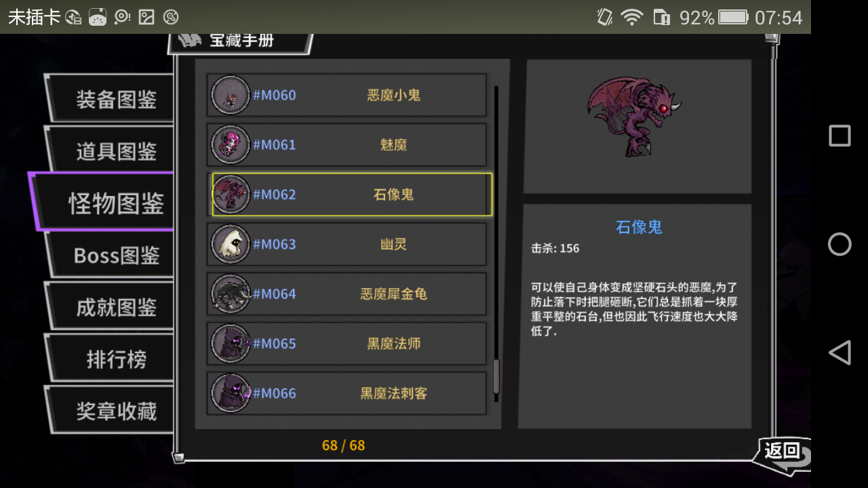Select the 恶魔犀金龟 beetle portrait icon
The image size is (868, 488).
click(x=231, y=293)
